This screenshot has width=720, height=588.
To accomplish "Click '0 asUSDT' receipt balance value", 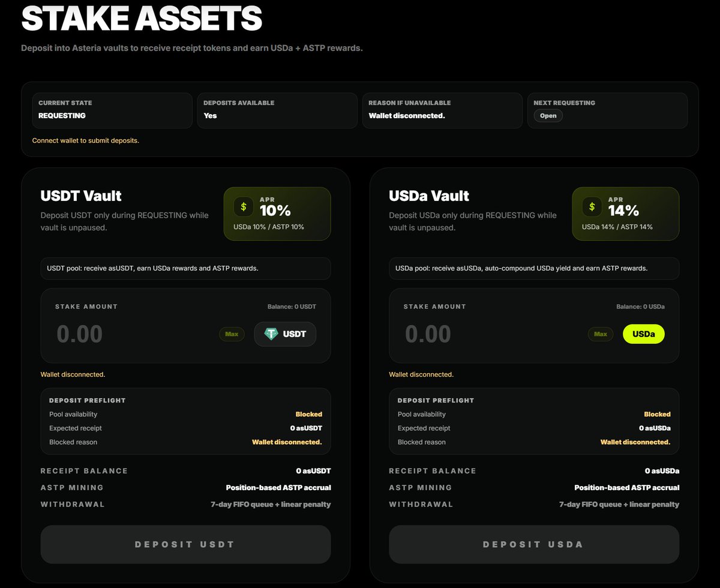I will click(x=313, y=471).
